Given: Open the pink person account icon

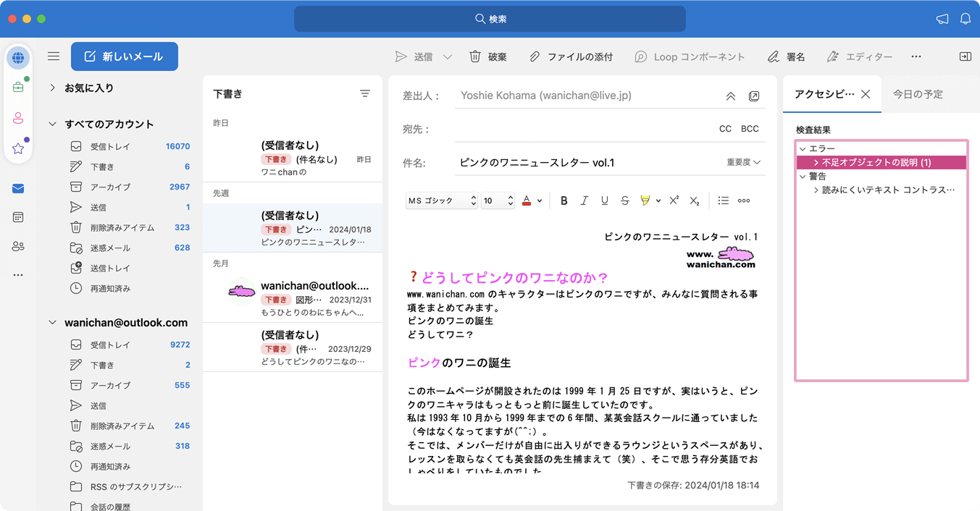Looking at the screenshot, I should [x=18, y=118].
